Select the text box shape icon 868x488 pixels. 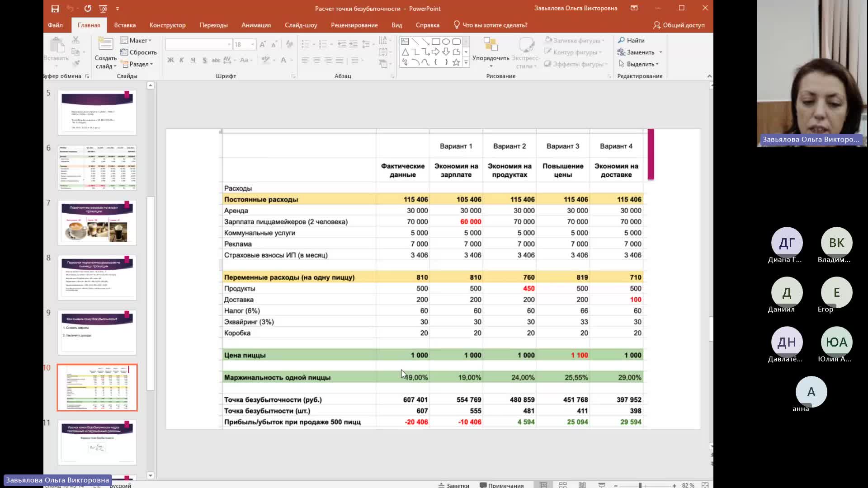tap(405, 41)
